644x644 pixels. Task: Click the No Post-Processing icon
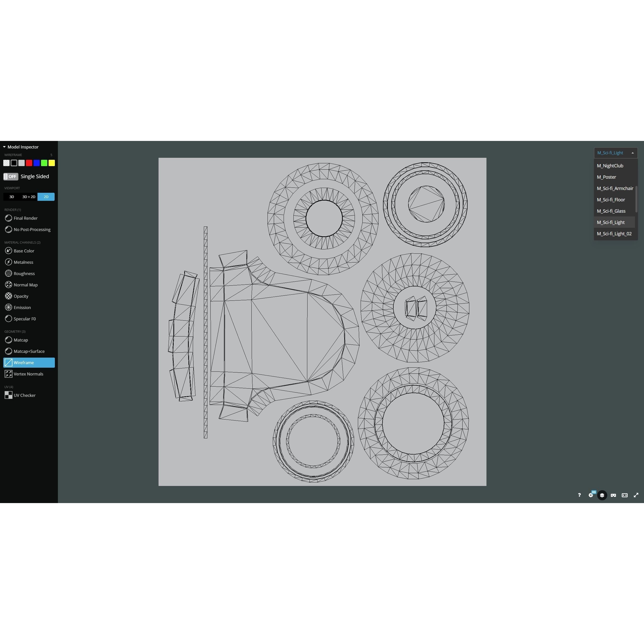coord(8,230)
